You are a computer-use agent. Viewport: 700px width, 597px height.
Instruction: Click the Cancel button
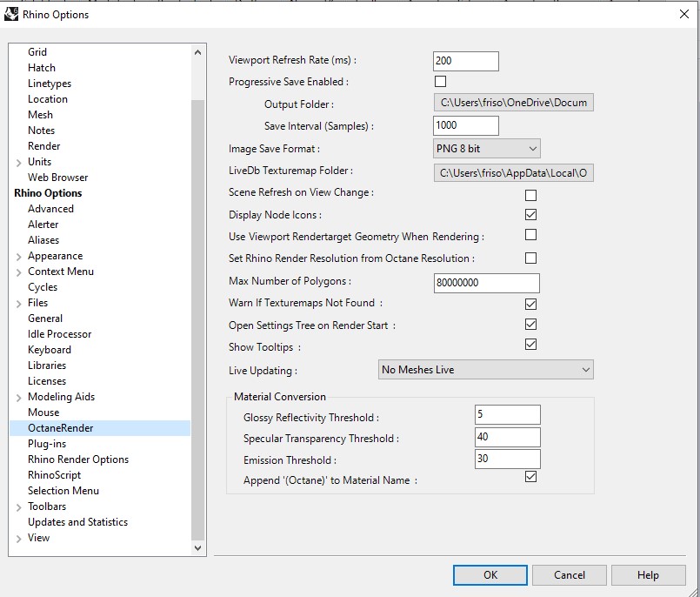[x=570, y=575]
